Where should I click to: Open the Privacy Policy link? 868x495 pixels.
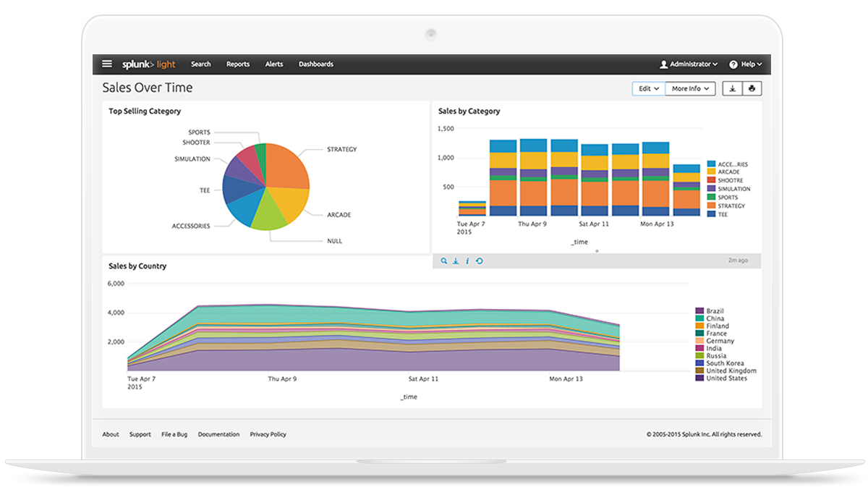(x=268, y=434)
